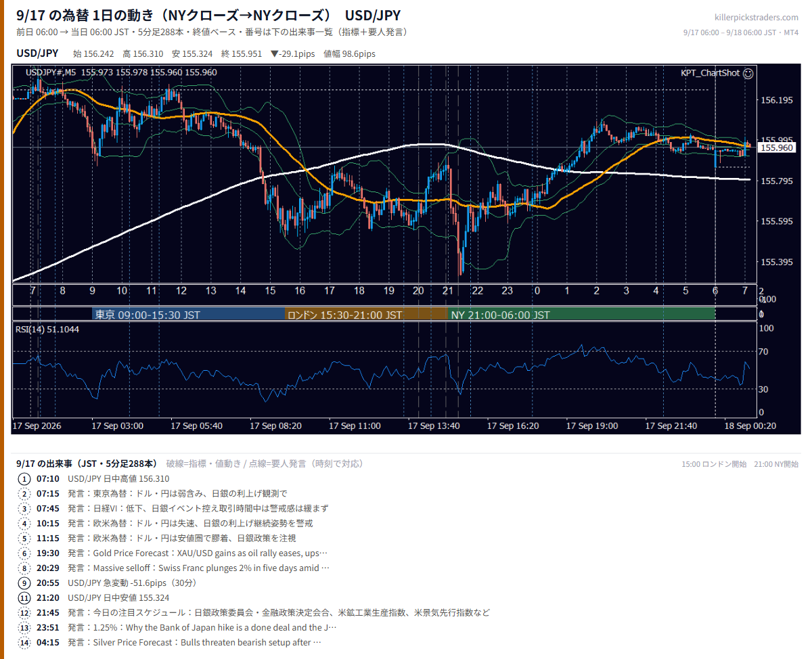Select the circled number 11 event marker
The width and height of the screenshot is (812, 659).
tap(25, 597)
